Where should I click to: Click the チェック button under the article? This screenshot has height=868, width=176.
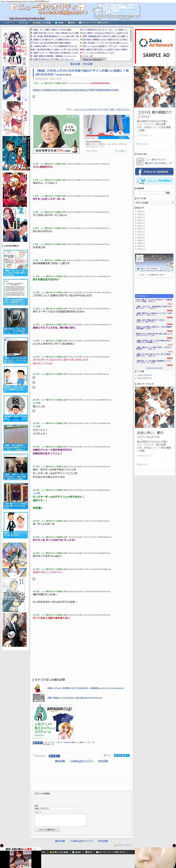click(108, 755)
